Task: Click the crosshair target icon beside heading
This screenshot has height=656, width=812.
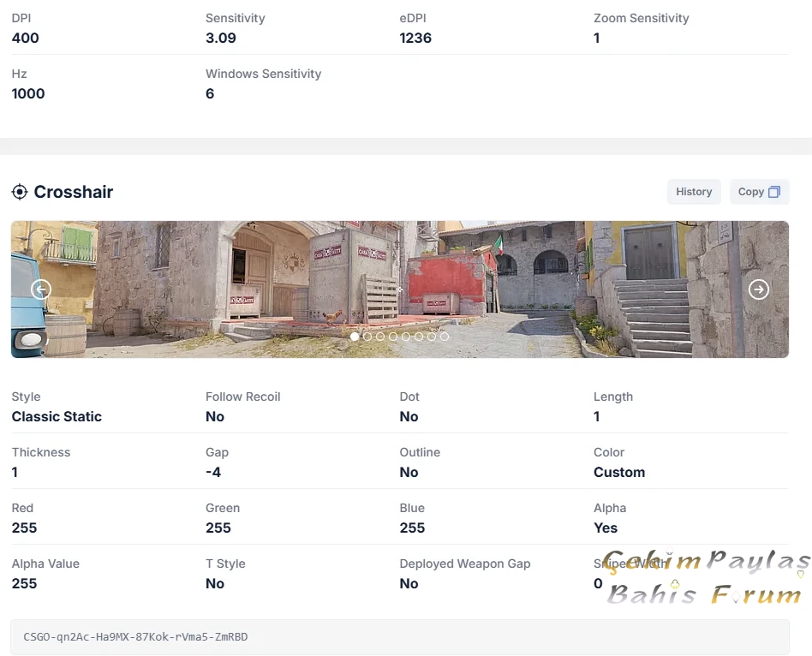Action: [20, 192]
